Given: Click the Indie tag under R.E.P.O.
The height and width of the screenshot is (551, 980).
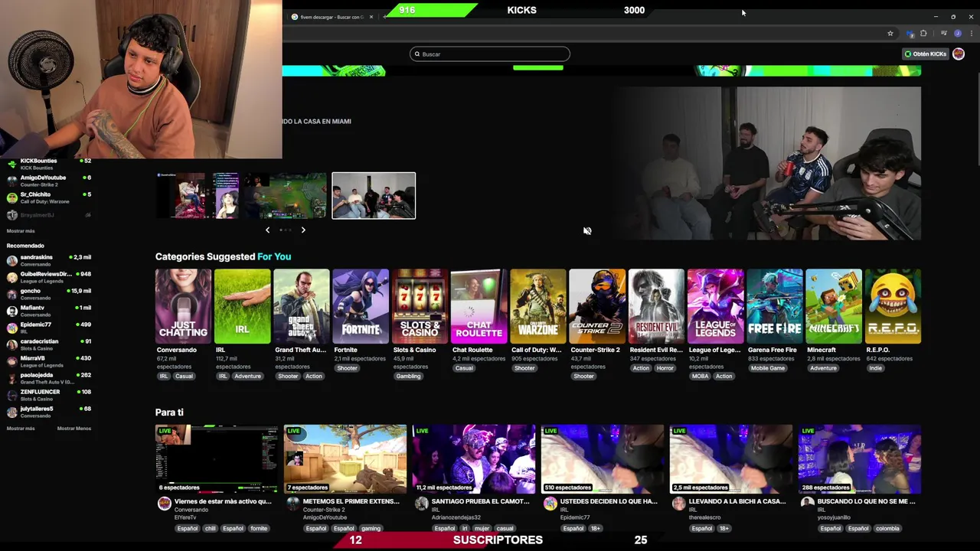Looking at the screenshot, I should 875,368.
